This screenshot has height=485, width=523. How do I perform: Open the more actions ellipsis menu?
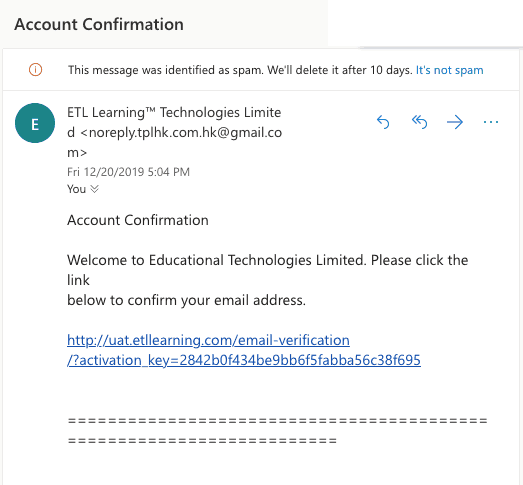point(491,122)
